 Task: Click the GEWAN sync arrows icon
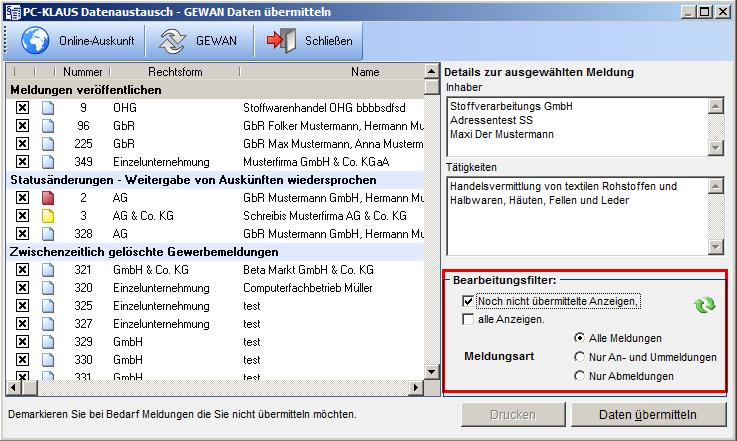[x=174, y=41]
